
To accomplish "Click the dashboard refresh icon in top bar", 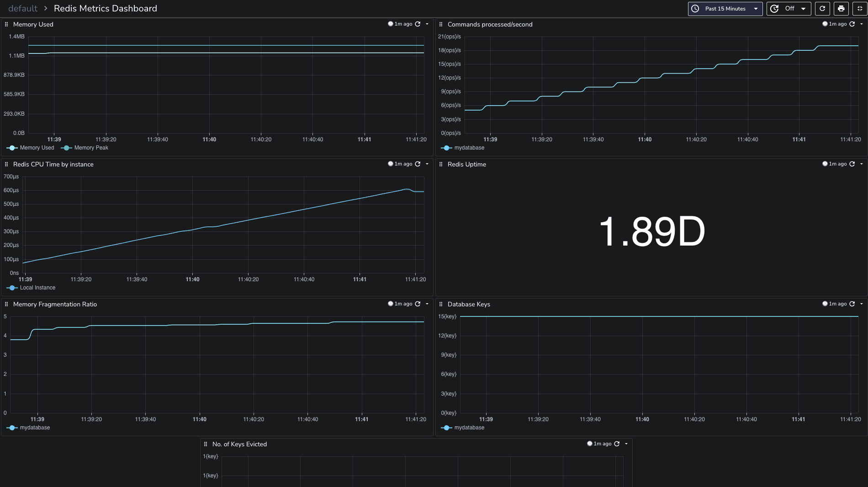I will point(822,9).
